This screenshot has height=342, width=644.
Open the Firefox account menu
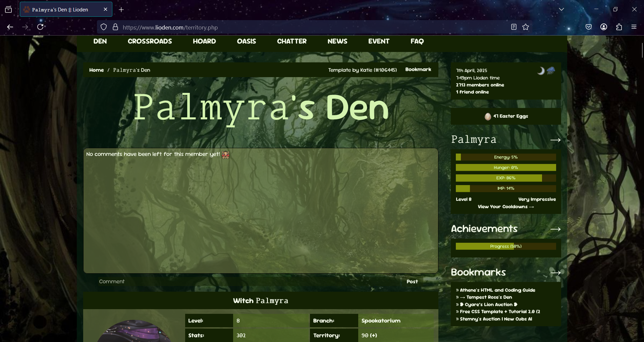click(x=604, y=27)
